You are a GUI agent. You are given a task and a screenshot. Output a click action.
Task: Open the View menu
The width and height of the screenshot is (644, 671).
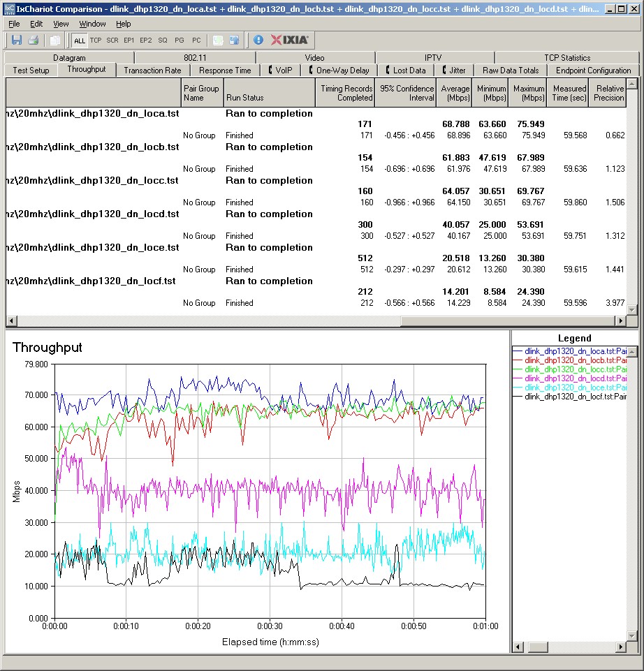point(61,24)
